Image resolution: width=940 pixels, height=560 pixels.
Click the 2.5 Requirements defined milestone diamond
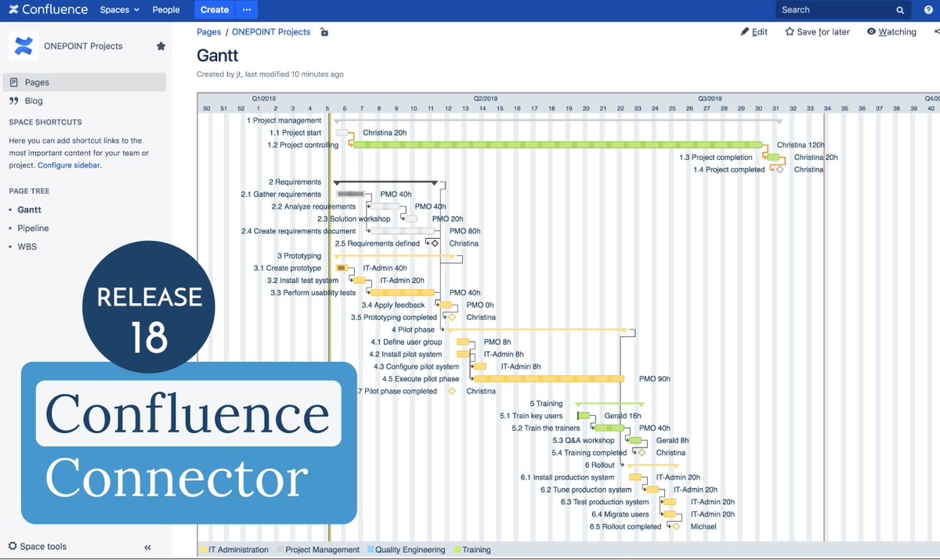tap(435, 244)
